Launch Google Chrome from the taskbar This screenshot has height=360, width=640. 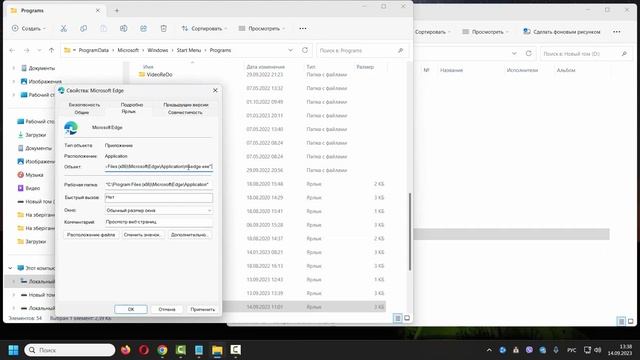coord(162,350)
